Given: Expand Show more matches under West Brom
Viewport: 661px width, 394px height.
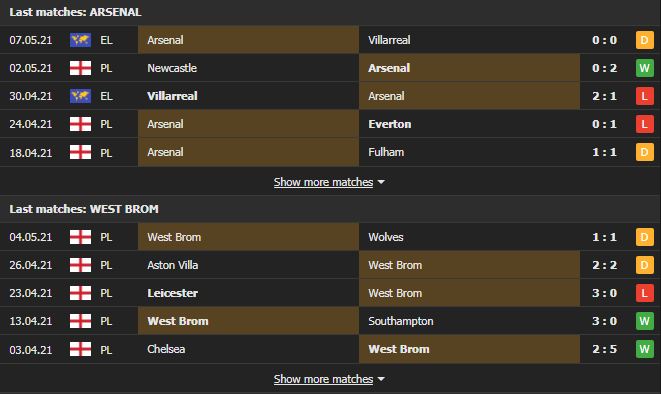Looking at the screenshot, I should coord(323,379).
